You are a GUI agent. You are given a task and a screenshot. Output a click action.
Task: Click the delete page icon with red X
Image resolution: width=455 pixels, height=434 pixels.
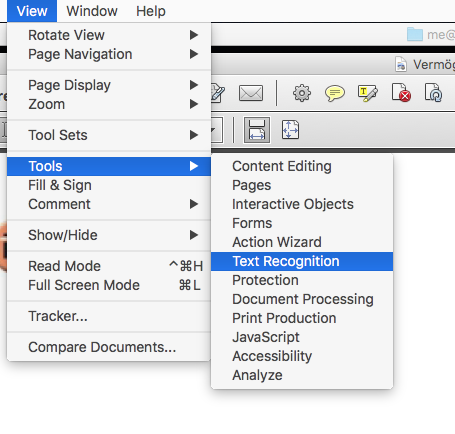[x=401, y=93]
